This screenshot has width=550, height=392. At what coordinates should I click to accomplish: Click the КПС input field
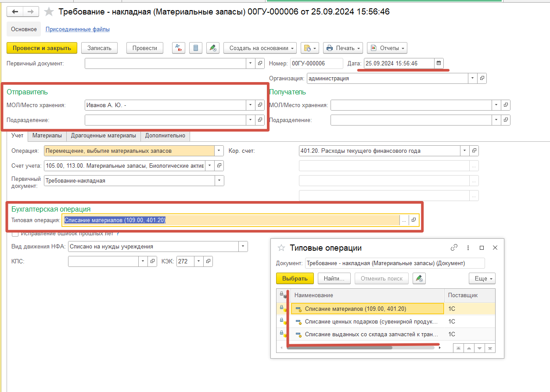click(104, 261)
